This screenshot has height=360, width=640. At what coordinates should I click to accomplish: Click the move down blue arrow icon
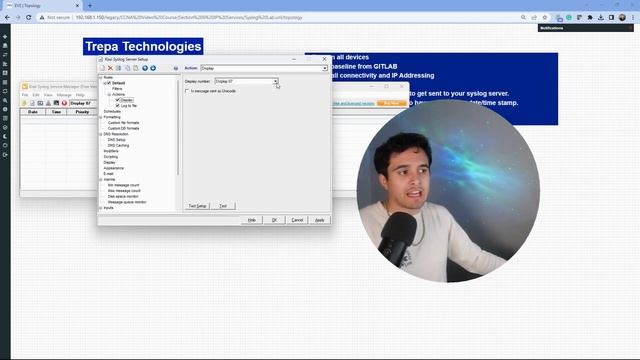[x=153, y=68]
